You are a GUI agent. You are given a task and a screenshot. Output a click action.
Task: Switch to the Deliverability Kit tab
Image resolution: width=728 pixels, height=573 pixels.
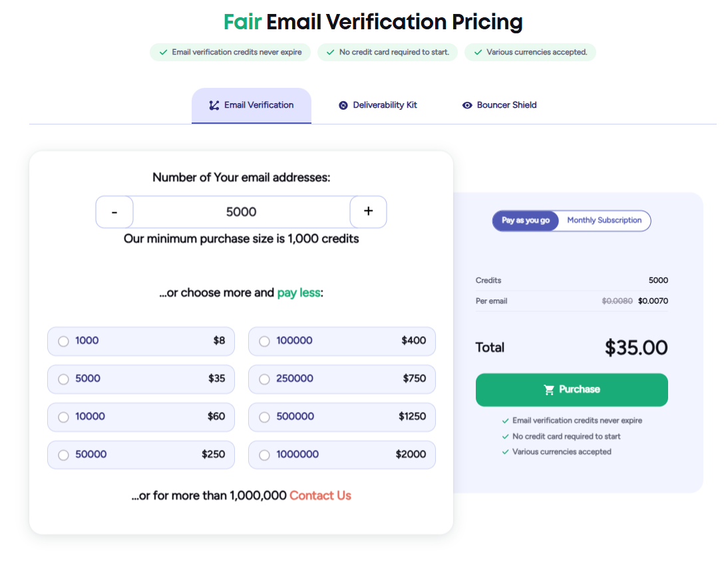[x=377, y=105]
